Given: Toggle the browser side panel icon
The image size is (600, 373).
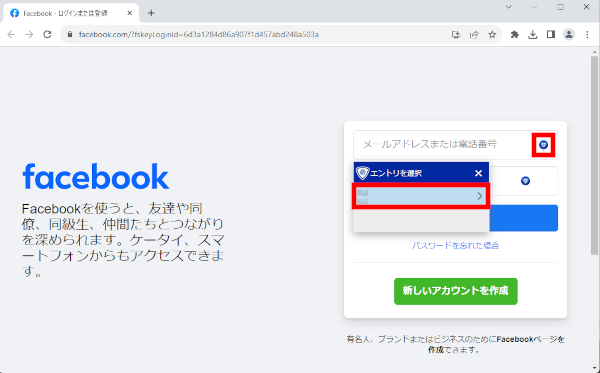Looking at the screenshot, I should pos(551,34).
